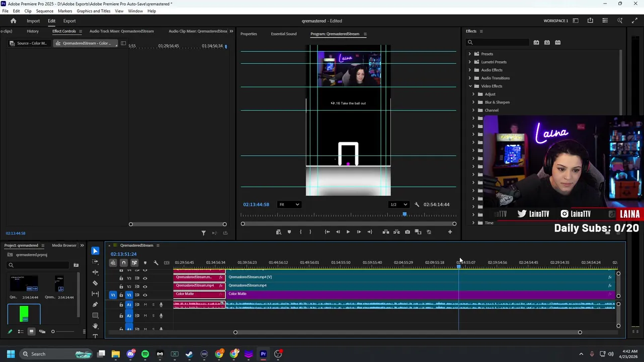Open the Media Browser tab
Viewport: 644px width, 362px height.
(64, 245)
